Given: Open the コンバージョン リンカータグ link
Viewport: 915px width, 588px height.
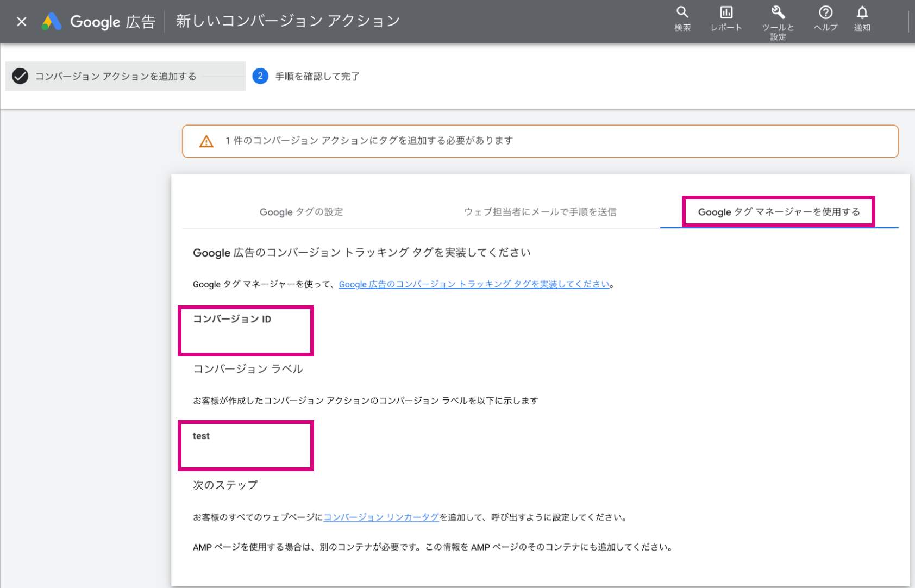Looking at the screenshot, I should click(x=381, y=517).
